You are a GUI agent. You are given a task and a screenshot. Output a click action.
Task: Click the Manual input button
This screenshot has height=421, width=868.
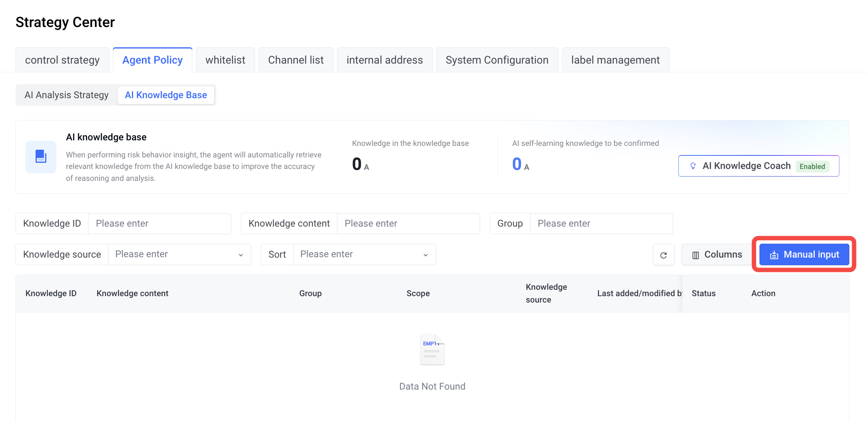click(x=804, y=255)
